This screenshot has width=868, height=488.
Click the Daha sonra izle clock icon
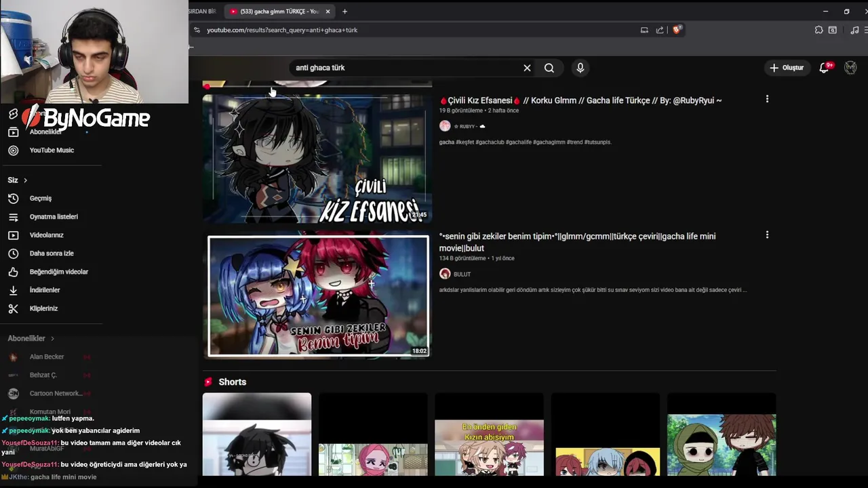pos(13,253)
